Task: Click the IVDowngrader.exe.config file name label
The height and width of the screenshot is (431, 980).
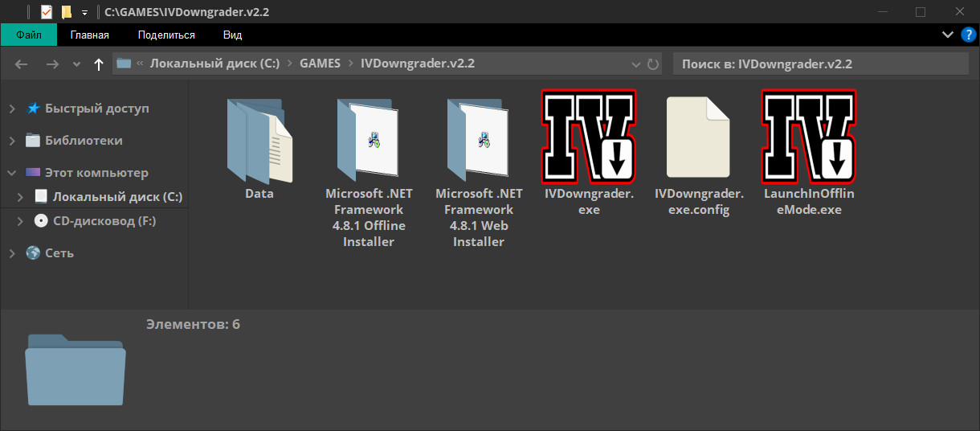Action: [x=699, y=202]
